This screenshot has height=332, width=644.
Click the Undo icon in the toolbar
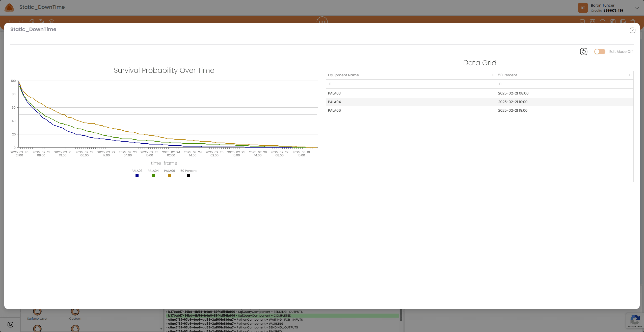click(11, 22)
